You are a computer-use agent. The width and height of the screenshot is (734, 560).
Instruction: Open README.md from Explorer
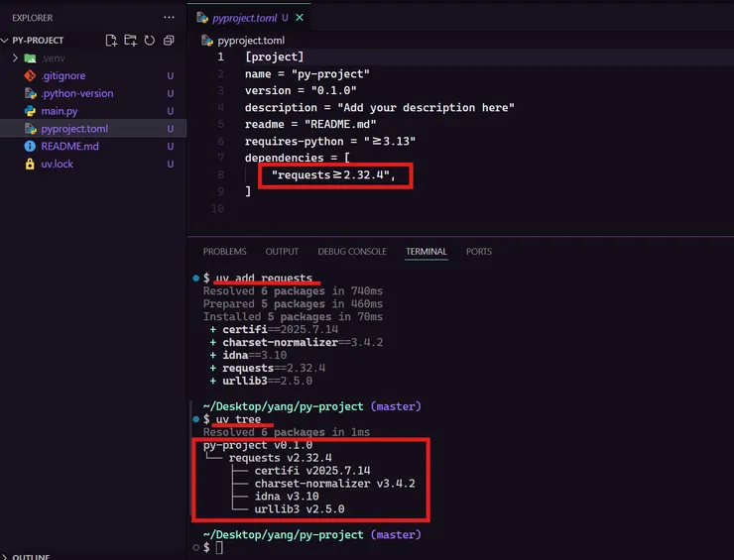[69, 146]
